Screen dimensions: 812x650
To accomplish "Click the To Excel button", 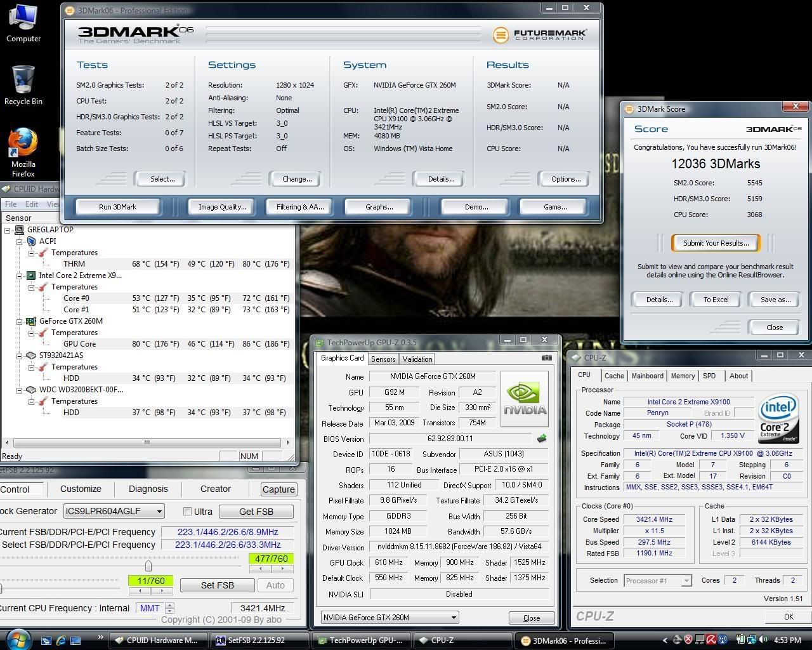I will (x=716, y=300).
